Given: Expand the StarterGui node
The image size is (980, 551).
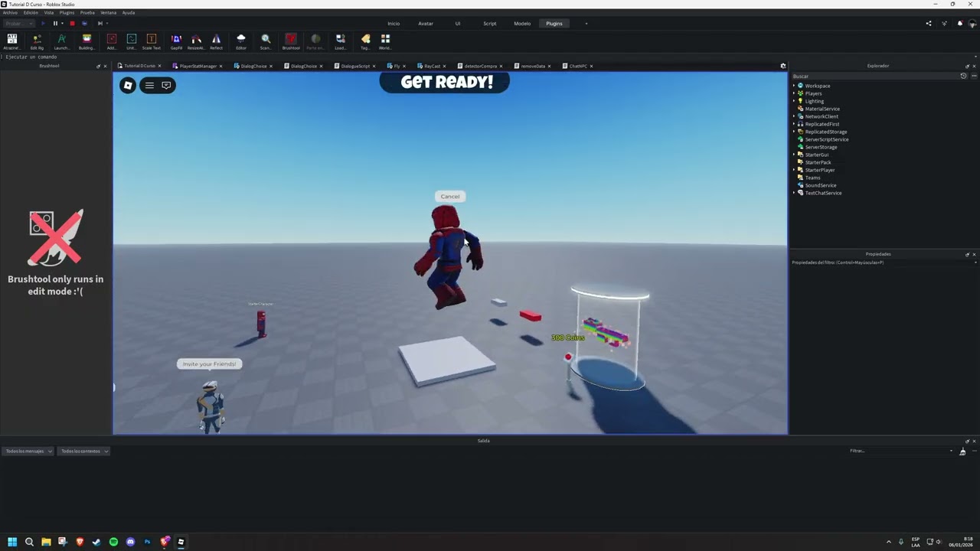Looking at the screenshot, I should [794, 155].
